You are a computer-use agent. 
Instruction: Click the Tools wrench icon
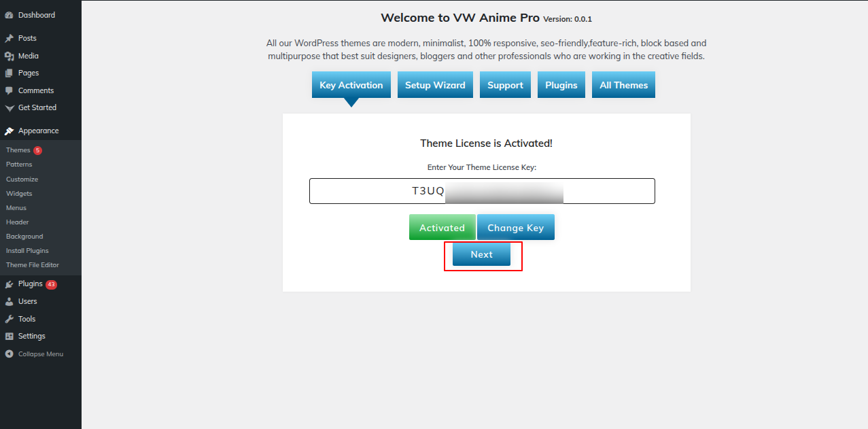pyautogui.click(x=9, y=319)
